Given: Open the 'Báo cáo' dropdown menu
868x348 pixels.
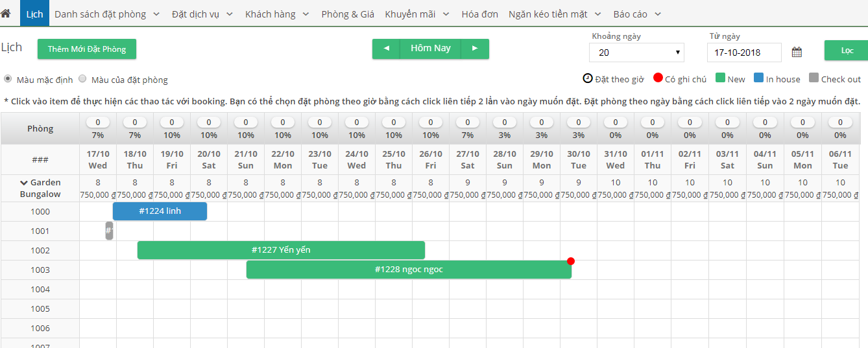Looking at the screenshot, I should point(636,14).
